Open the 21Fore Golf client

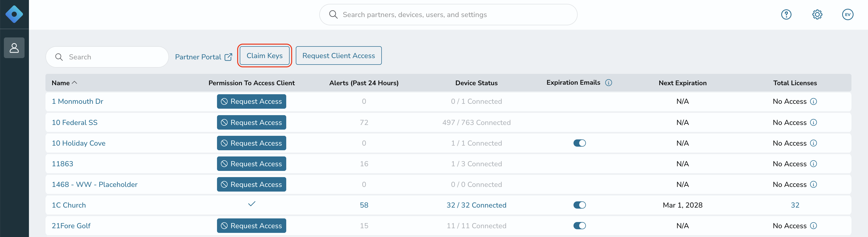[71, 226]
